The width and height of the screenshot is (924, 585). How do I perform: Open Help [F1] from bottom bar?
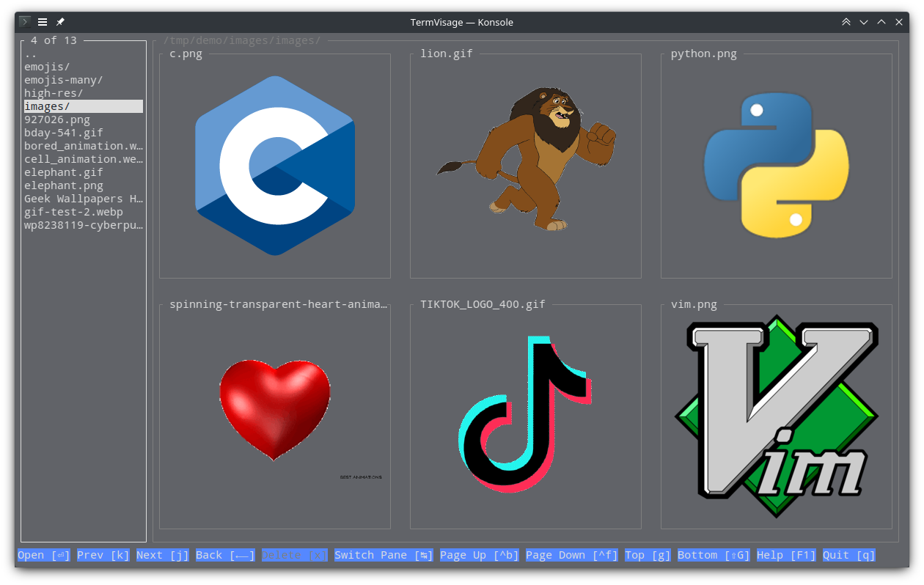point(786,555)
